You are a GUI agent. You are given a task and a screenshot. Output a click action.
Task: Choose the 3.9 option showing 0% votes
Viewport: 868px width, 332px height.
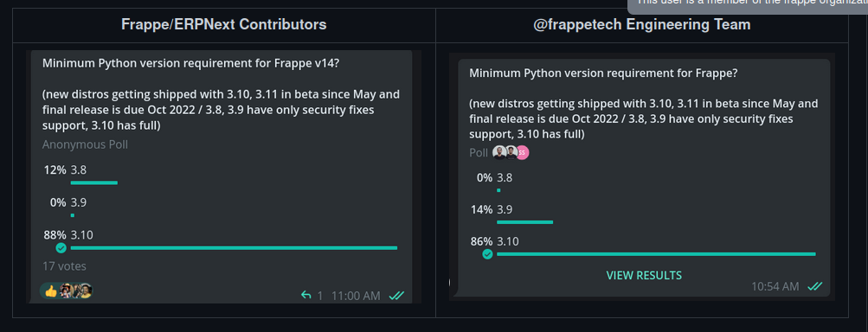pos(79,202)
